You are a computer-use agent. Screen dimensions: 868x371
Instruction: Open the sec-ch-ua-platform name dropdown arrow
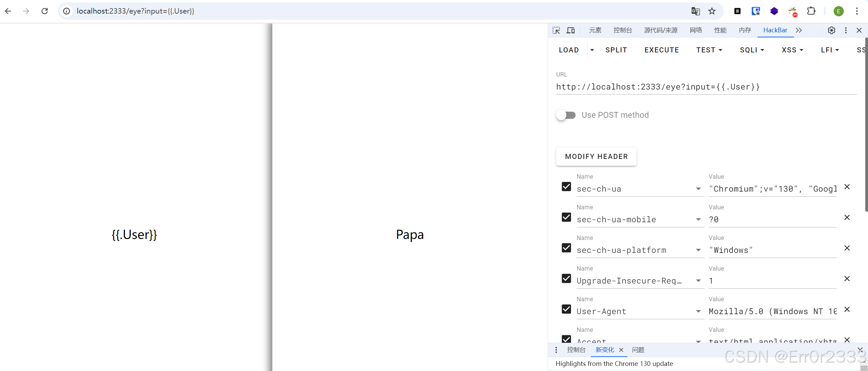pyautogui.click(x=698, y=250)
